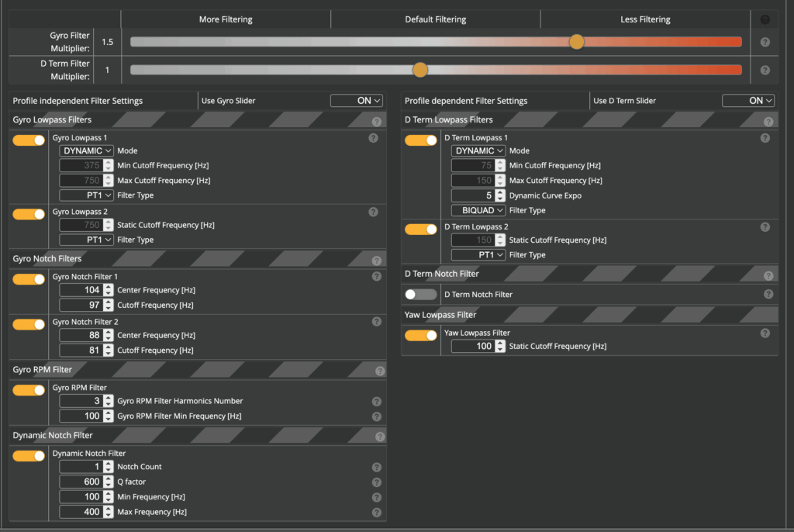Open Gyro Lowpass 1 Mode dropdown
The image size is (794, 532).
pos(86,150)
